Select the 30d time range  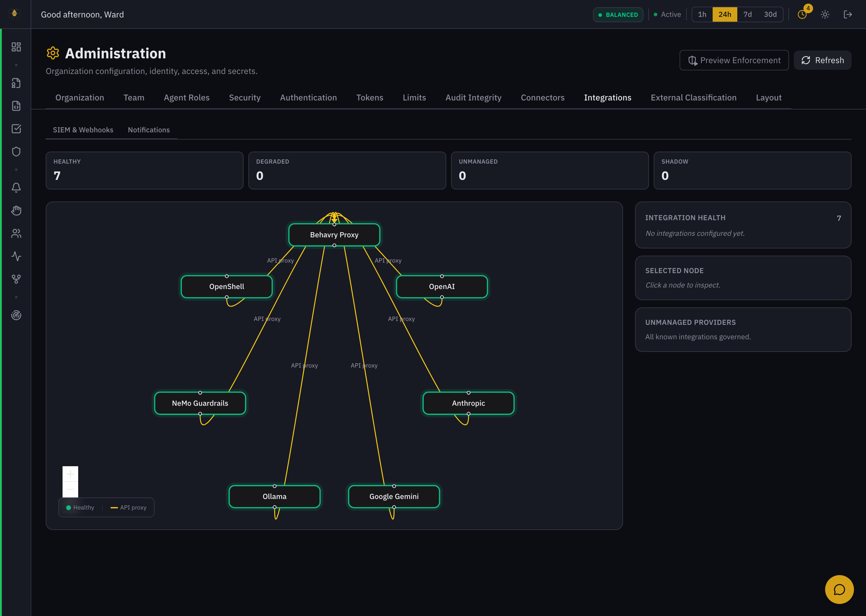tap(770, 14)
